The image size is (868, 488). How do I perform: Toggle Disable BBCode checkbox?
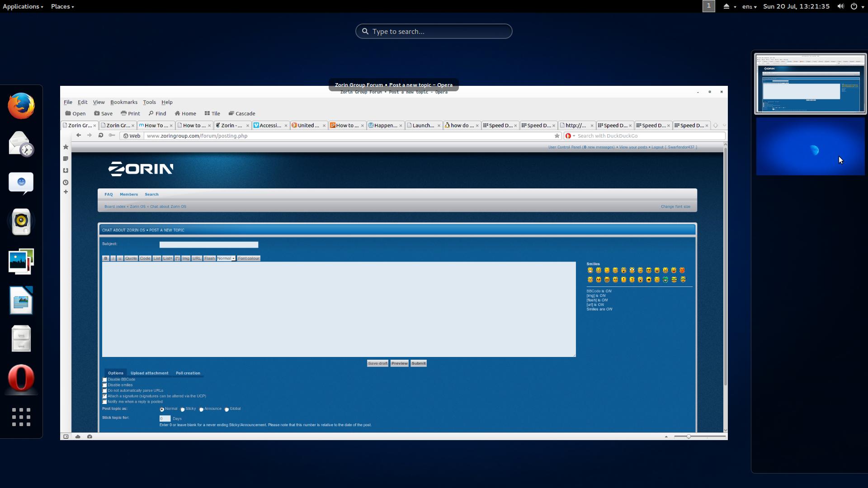[105, 380]
